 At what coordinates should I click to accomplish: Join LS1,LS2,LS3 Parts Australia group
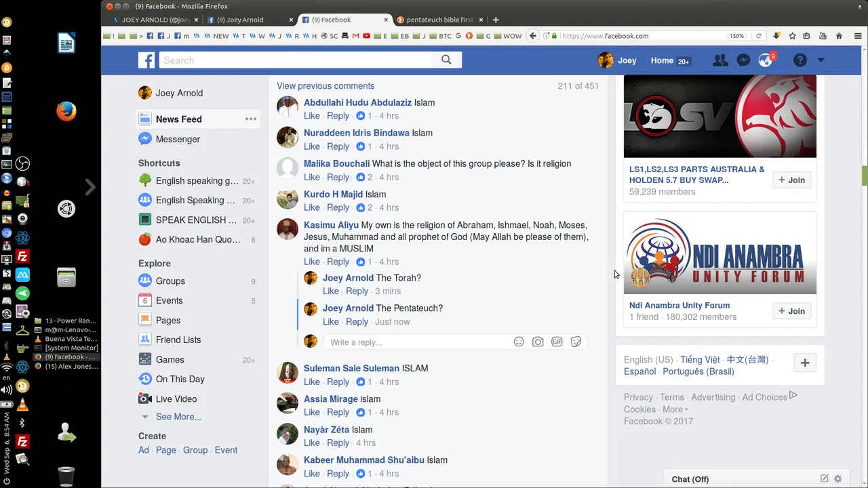pos(791,180)
